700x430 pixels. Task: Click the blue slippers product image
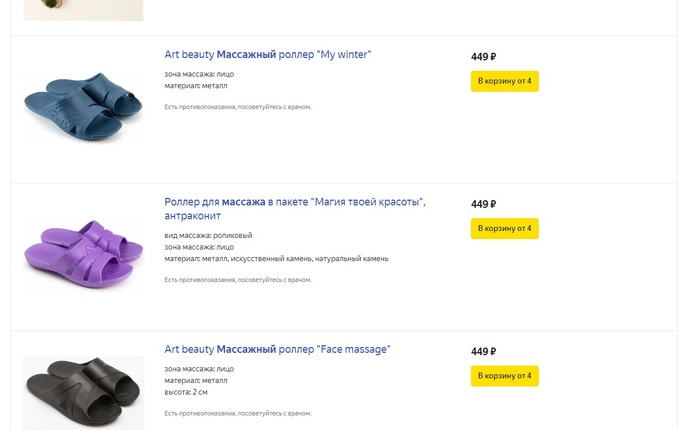(x=83, y=105)
